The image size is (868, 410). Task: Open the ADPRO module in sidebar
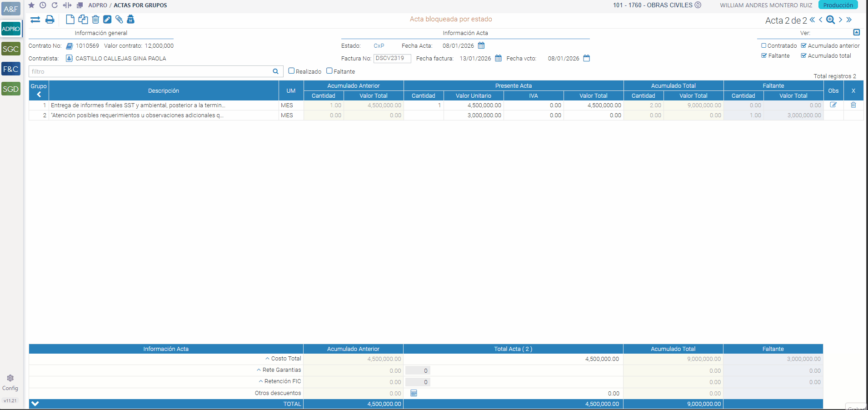click(x=11, y=29)
